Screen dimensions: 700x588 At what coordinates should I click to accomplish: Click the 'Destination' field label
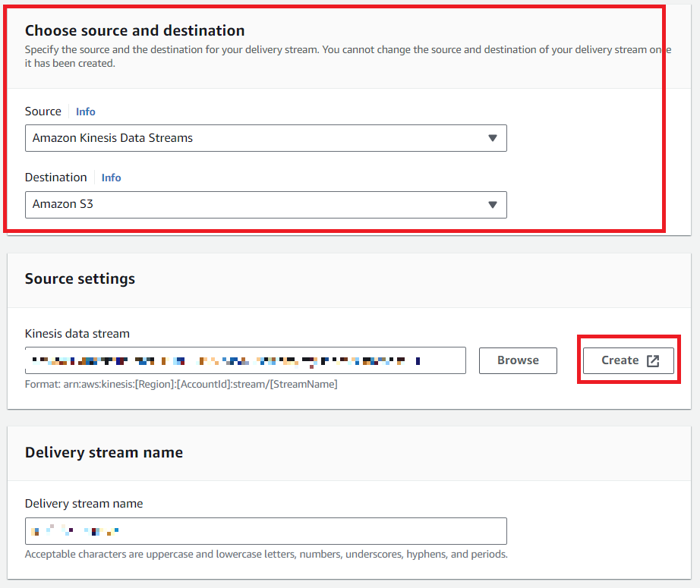click(x=56, y=178)
